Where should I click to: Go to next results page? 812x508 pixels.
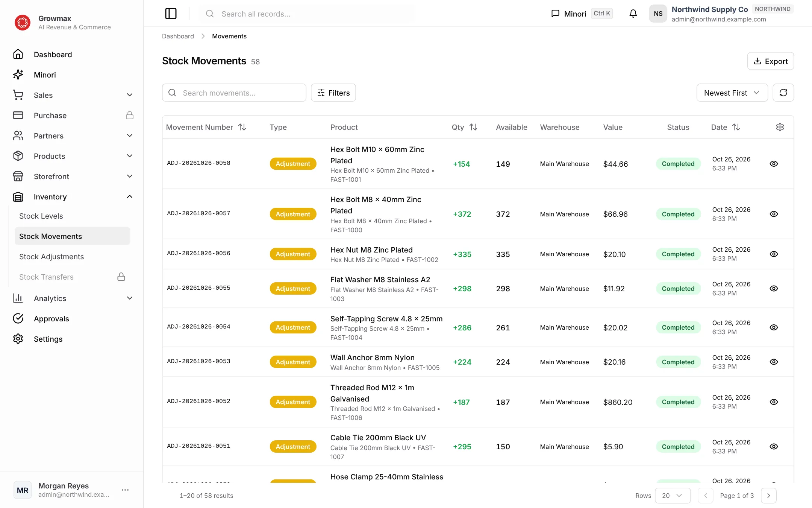pos(768,496)
